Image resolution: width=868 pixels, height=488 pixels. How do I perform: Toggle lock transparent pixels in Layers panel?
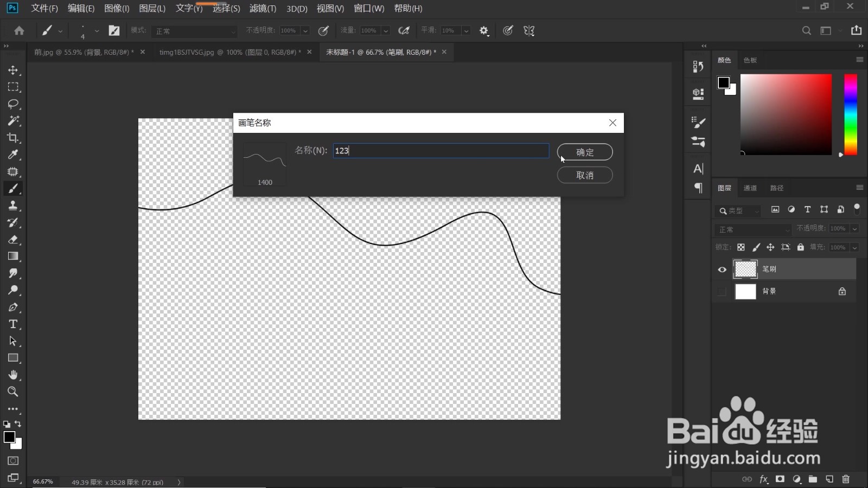pyautogui.click(x=741, y=247)
